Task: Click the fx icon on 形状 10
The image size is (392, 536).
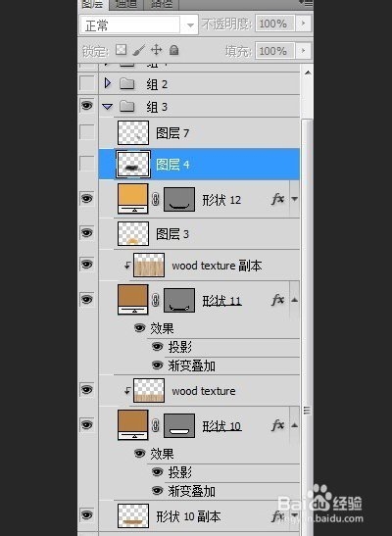Action: click(277, 425)
